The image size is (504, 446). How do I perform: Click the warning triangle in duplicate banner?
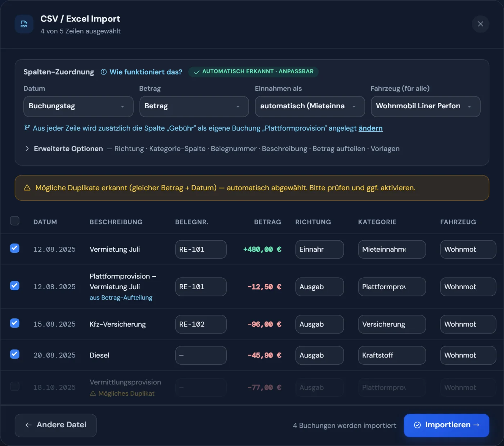tap(27, 188)
